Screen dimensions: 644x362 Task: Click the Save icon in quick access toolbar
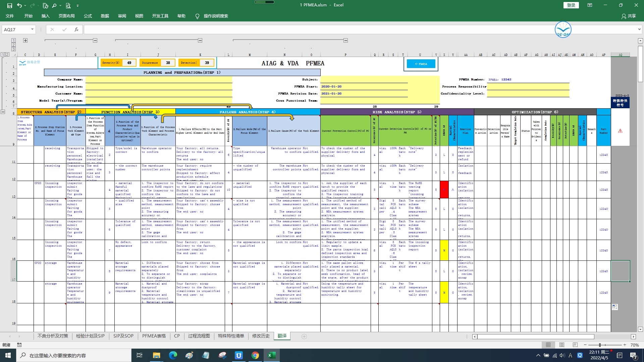9,5
